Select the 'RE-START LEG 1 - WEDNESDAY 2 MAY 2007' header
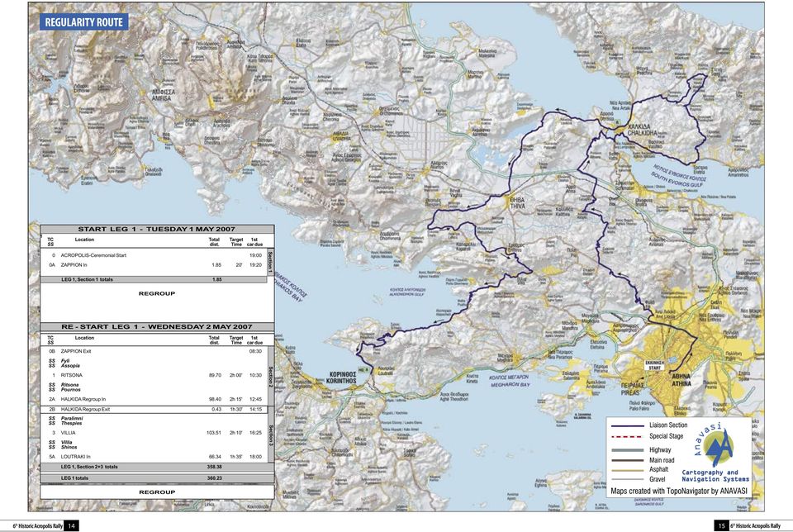The image size is (793, 532). coord(156,326)
